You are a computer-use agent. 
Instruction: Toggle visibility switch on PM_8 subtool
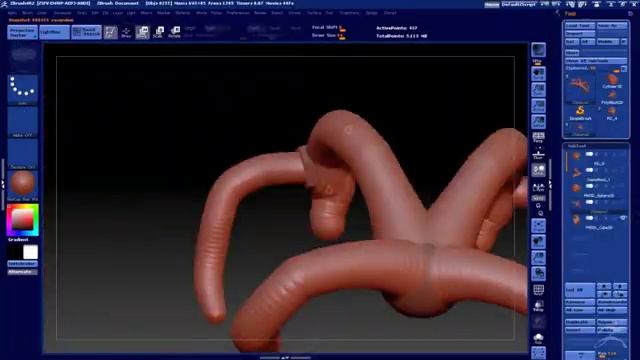coord(589,154)
